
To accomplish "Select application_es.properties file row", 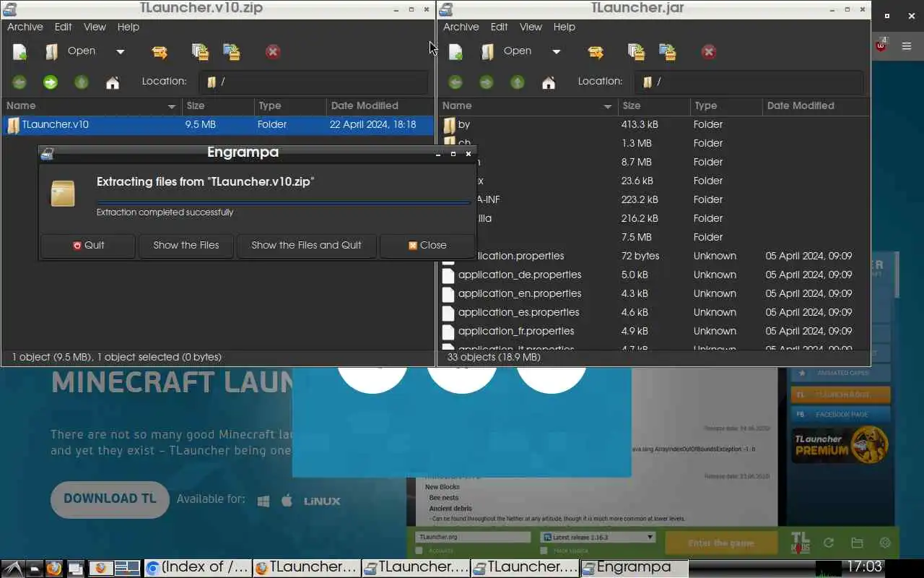I will (x=655, y=313).
